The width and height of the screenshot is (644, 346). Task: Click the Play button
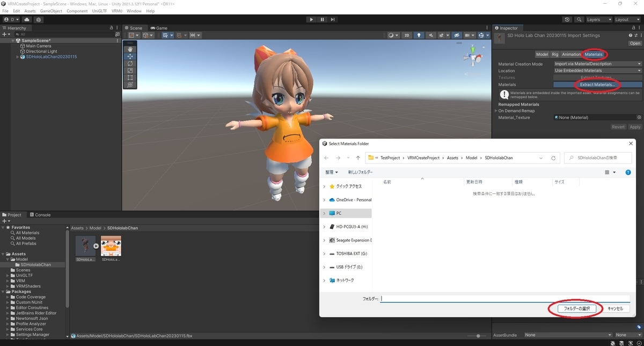pos(311,19)
